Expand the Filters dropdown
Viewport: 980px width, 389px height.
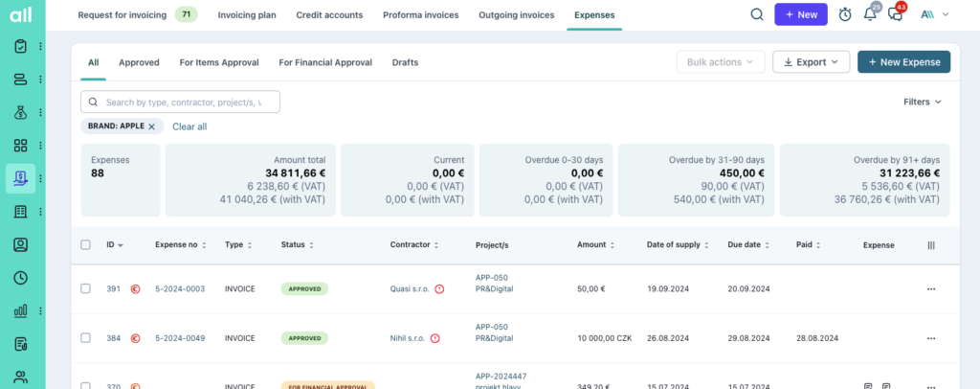[x=923, y=102]
